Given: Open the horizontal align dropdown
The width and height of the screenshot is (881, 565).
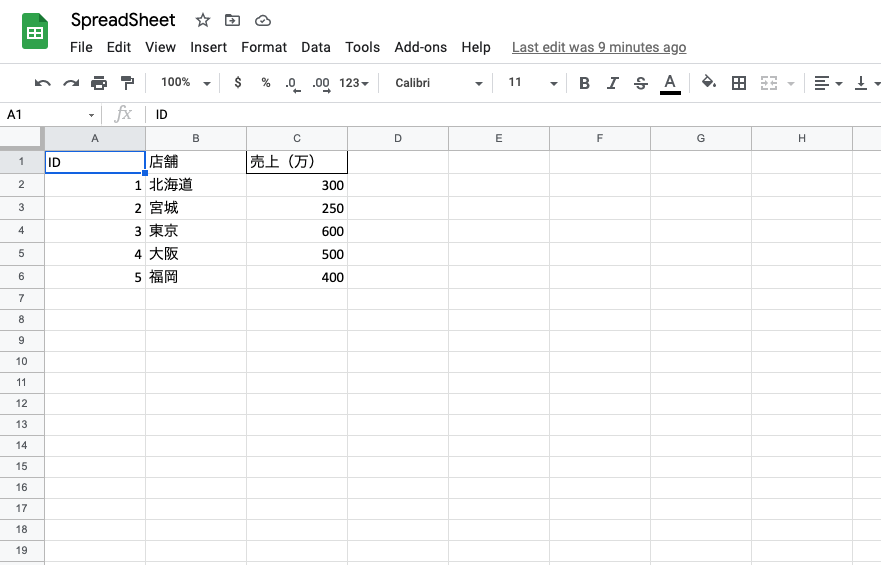Looking at the screenshot, I should pos(828,83).
